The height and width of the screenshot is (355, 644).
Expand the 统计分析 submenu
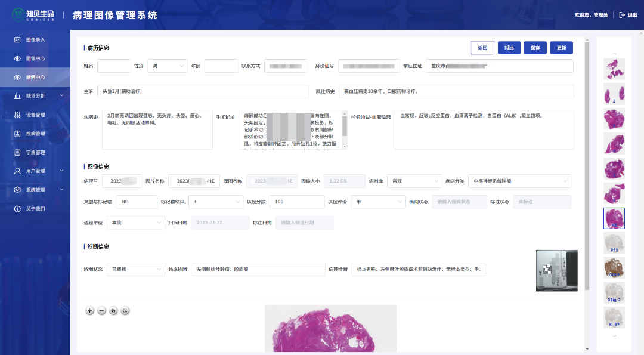click(36, 95)
